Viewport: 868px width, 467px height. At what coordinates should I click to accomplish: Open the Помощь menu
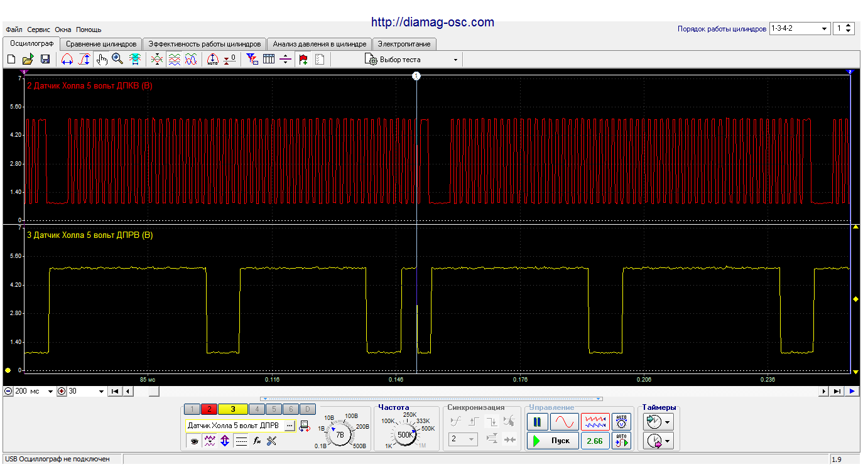(x=89, y=30)
